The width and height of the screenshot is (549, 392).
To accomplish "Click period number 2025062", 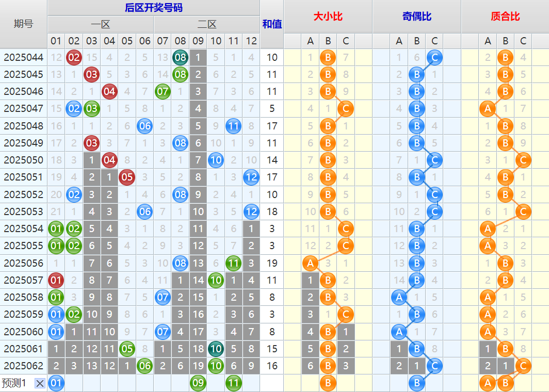I will [x=23, y=366].
